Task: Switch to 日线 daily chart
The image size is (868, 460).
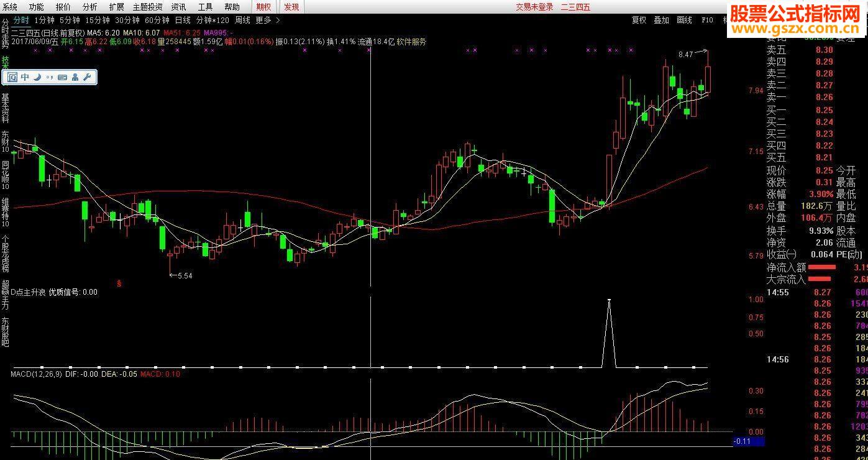Action: [183, 20]
